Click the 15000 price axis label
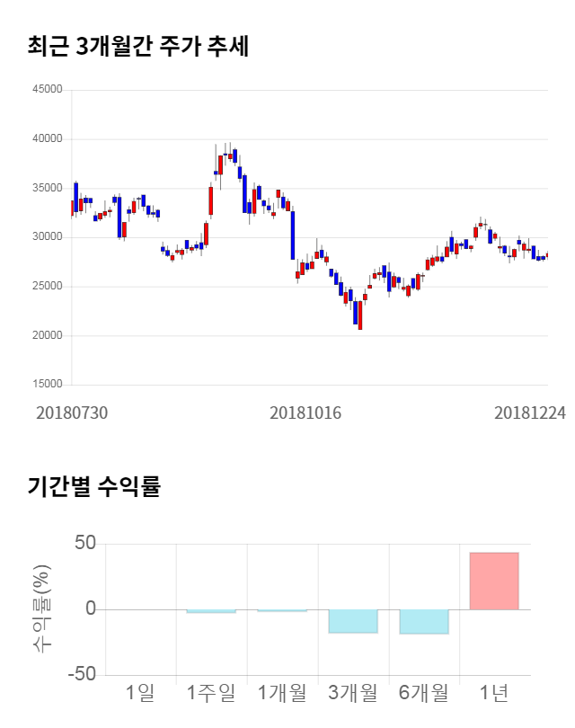 coord(47,385)
